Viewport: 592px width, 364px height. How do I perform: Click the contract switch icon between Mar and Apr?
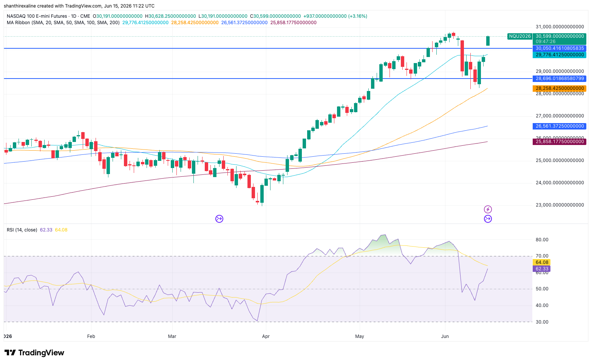219,219
